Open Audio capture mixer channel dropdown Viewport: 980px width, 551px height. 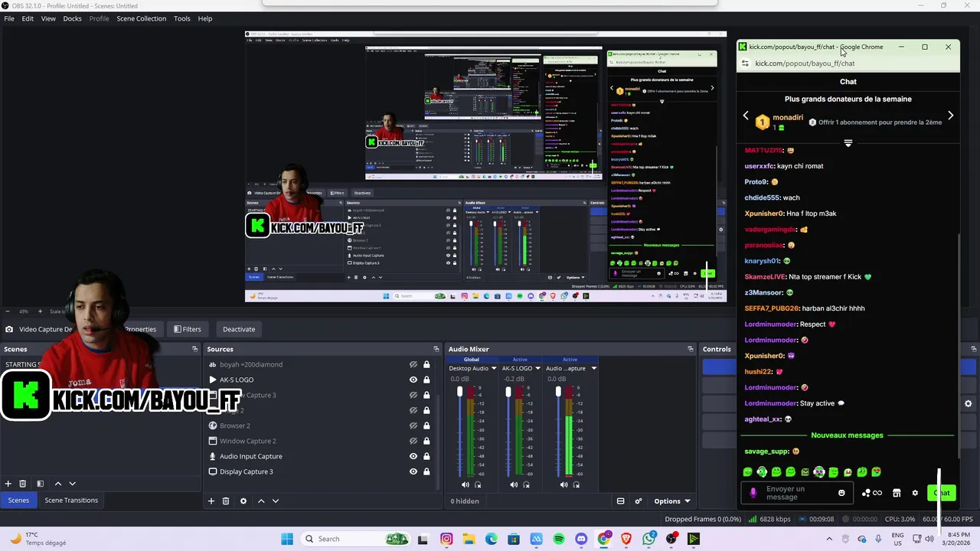tap(593, 368)
